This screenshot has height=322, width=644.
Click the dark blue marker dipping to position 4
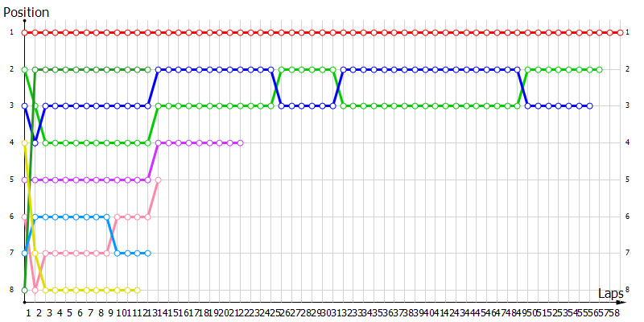coord(35,142)
